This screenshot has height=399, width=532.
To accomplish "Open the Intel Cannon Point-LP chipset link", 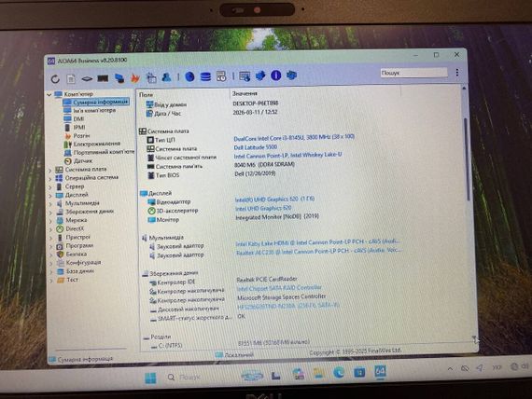I will pos(287,156).
